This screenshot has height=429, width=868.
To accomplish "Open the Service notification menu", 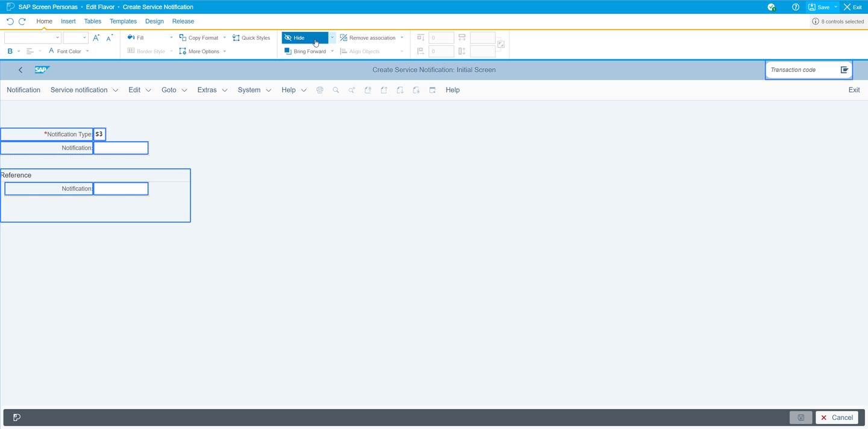I will (84, 90).
